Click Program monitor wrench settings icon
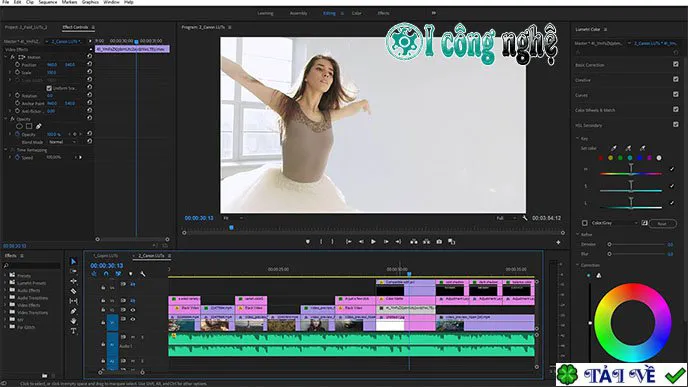Viewport: 688px width, 387px height. click(x=525, y=218)
